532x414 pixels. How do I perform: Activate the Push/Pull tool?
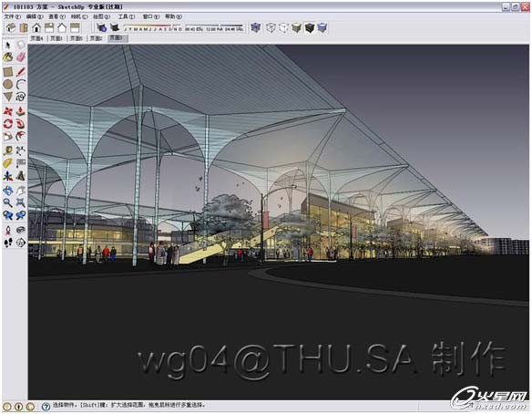pyautogui.click(x=21, y=111)
